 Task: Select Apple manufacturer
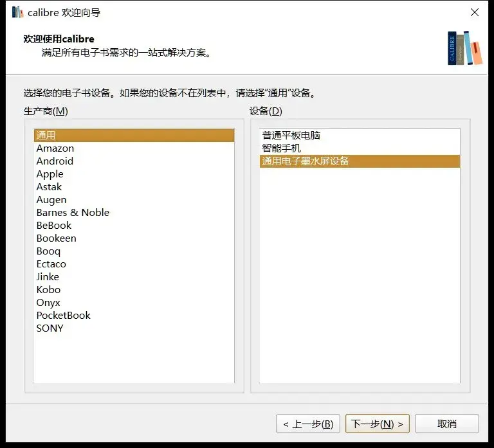[x=134, y=174]
